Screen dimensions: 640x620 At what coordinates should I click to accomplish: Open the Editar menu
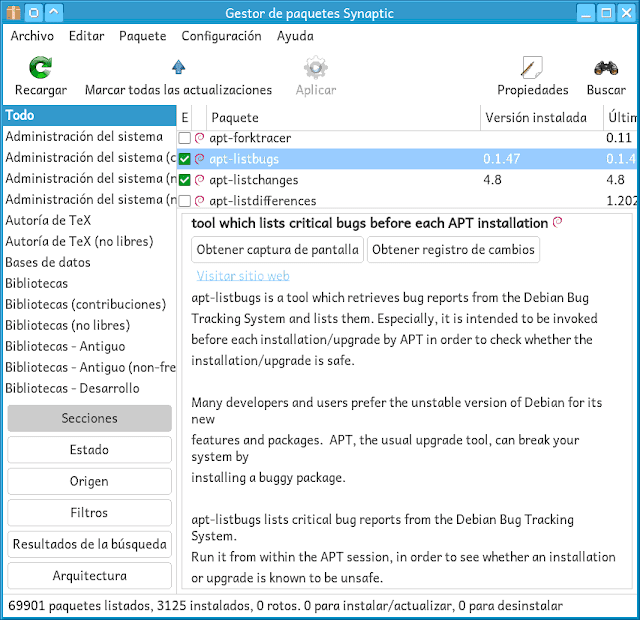[x=87, y=36]
